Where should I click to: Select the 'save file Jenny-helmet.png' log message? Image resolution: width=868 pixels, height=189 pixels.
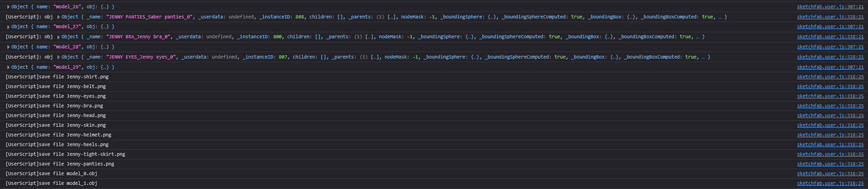(x=58, y=135)
